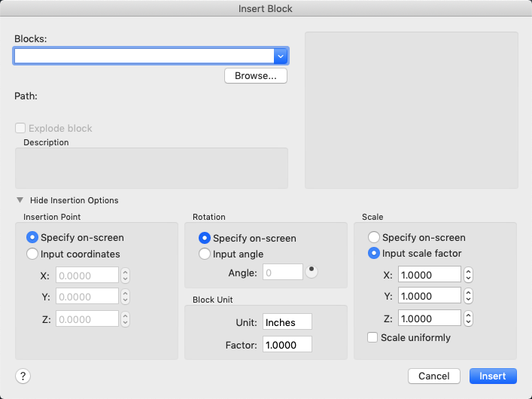Open the Blocks dropdown list
Screen dimensions: 532x399
tap(281, 55)
